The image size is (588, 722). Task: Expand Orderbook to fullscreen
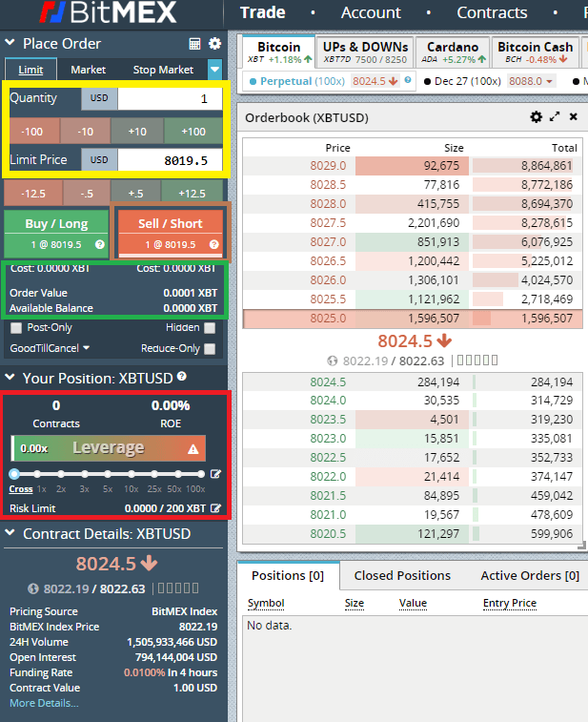coord(555,117)
